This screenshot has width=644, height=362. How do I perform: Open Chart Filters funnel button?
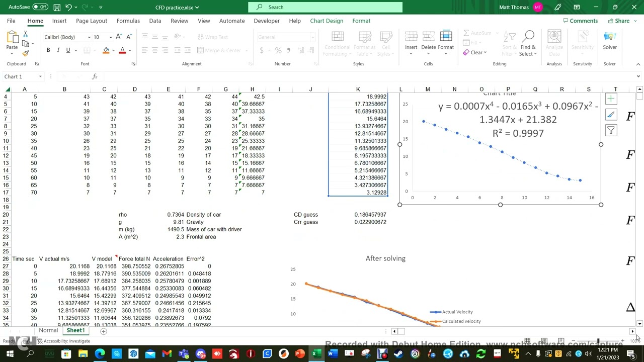tap(610, 131)
